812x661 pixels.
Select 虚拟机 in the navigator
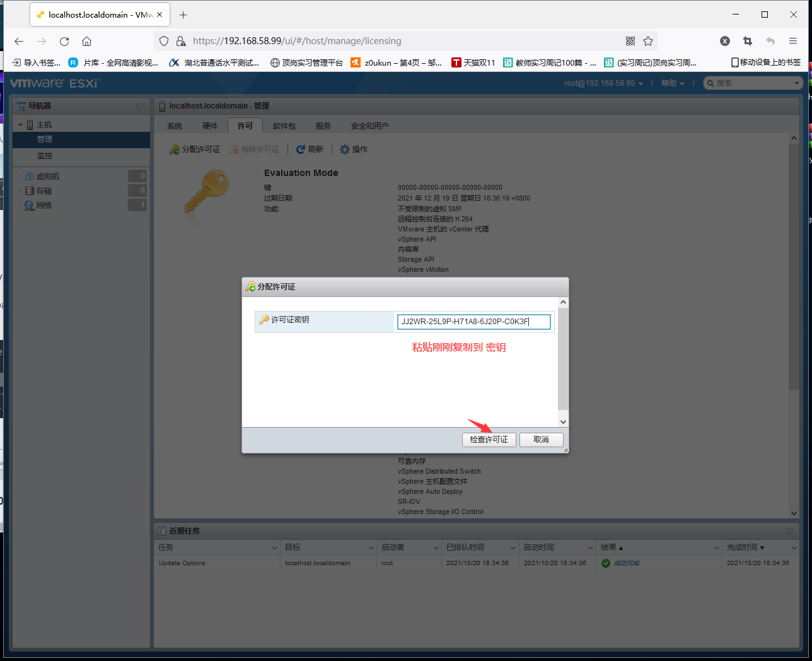(47, 177)
